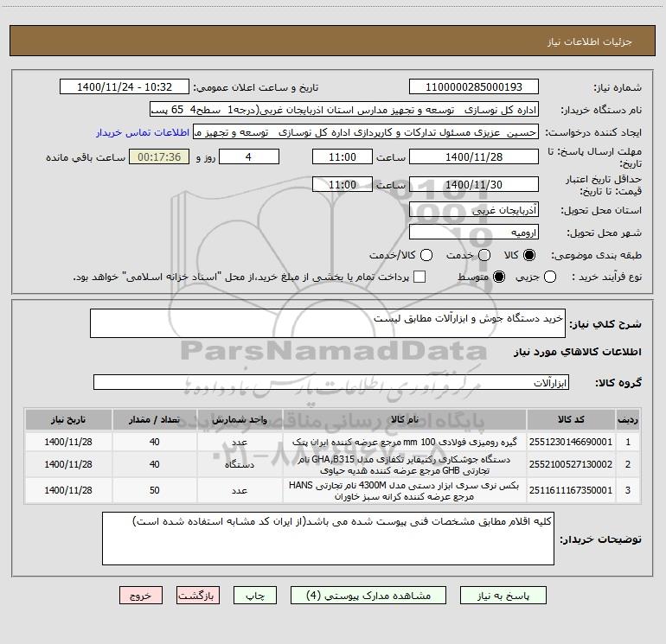
Task: Choose the متوسط purchase type radio
Action: tap(499, 277)
